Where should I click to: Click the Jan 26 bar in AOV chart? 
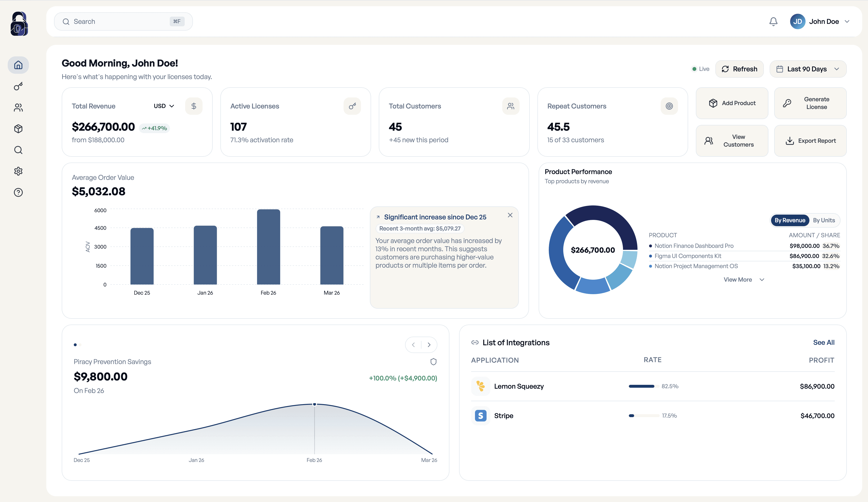205,255
